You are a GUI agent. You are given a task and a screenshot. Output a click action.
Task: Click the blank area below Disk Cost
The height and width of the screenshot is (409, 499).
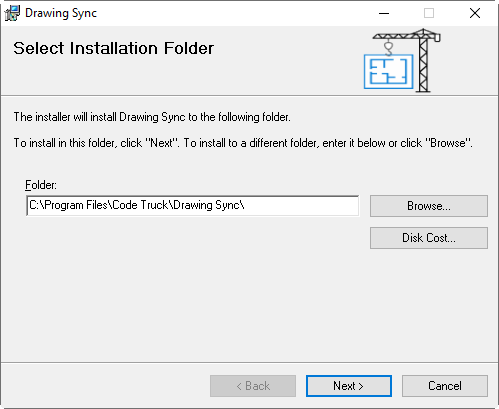click(429, 300)
